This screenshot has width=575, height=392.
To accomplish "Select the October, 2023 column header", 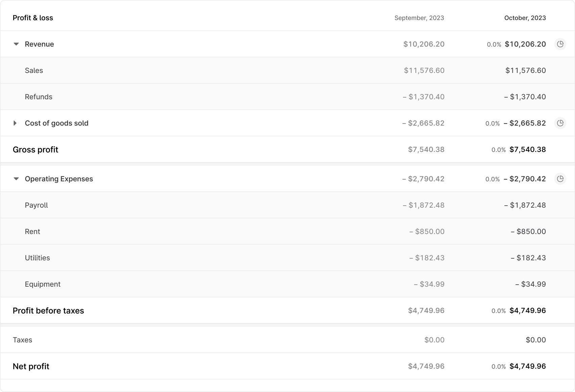I will pos(525,18).
